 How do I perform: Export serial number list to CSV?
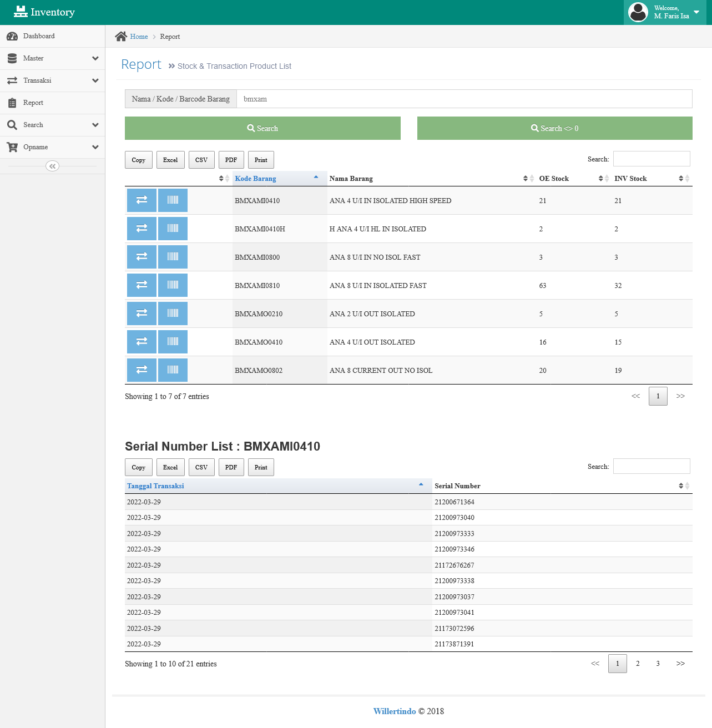(x=201, y=467)
